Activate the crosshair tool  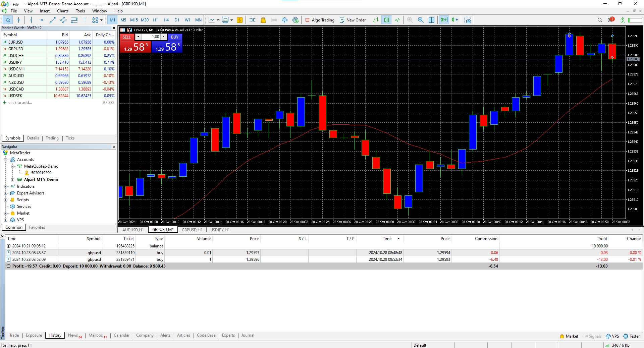pos(18,20)
